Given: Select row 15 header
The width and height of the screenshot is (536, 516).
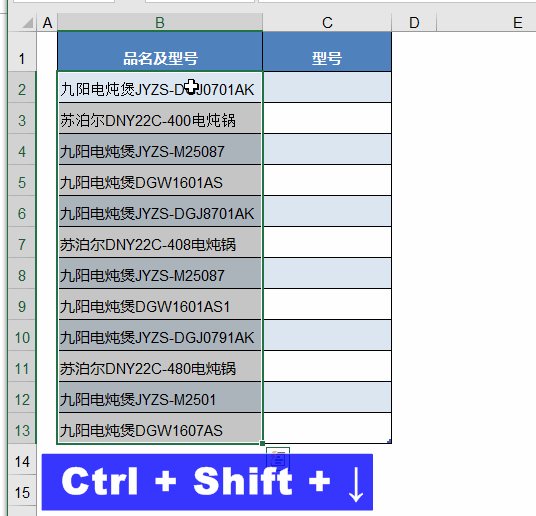Looking at the screenshot, I should click(x=22, y=491).
